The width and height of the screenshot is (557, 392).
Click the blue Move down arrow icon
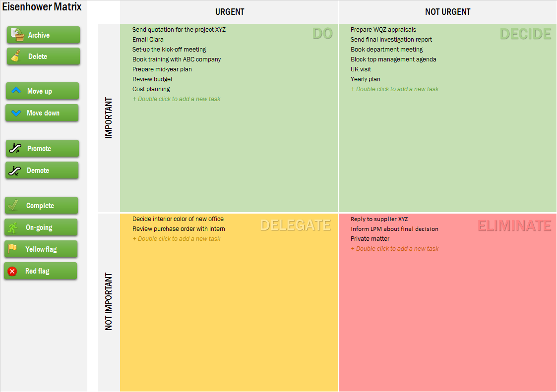[15, 113]
